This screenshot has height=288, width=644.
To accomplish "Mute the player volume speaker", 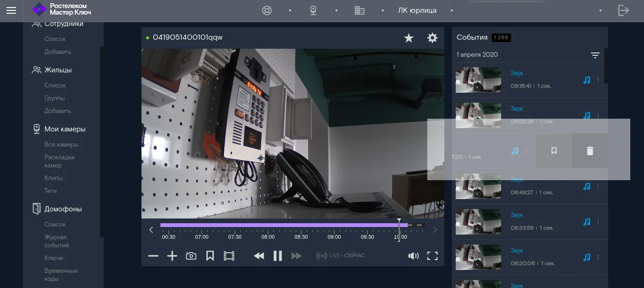I will [x=414, y=256].
